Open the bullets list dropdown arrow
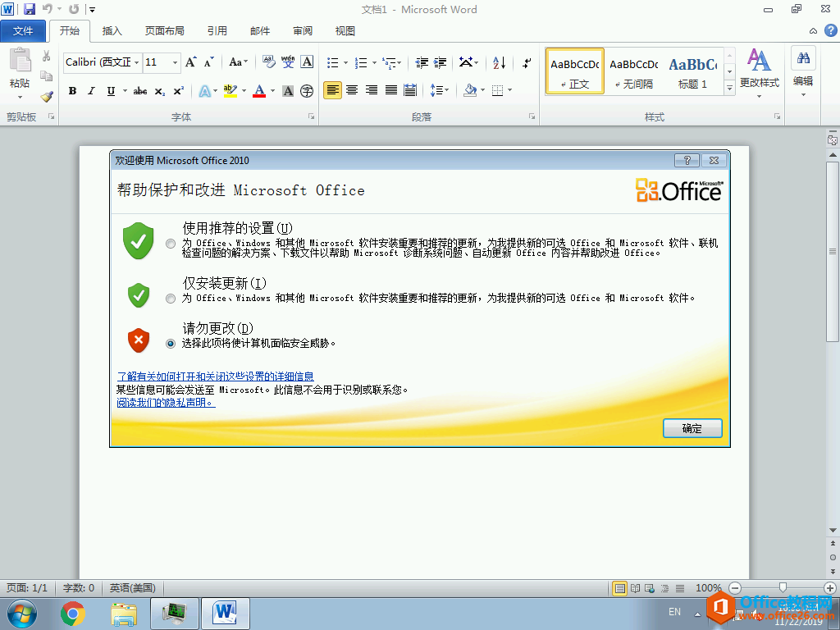Screen dimensions: 840x630 [345, 62]
